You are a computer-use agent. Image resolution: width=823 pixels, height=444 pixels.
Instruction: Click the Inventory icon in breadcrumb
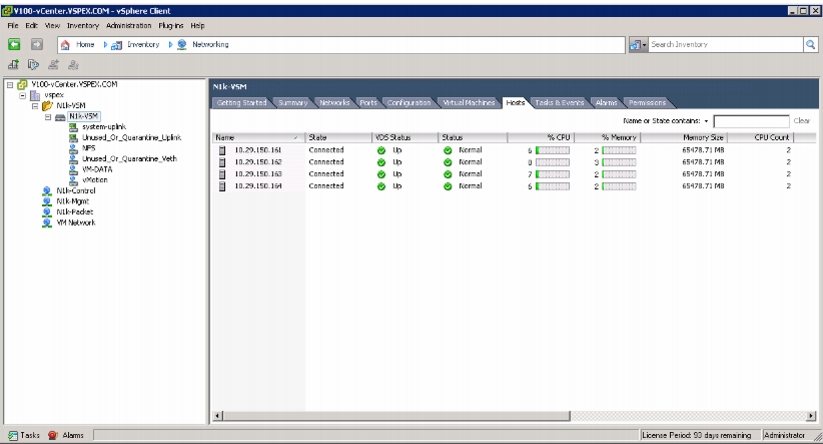tap(117, 45)
